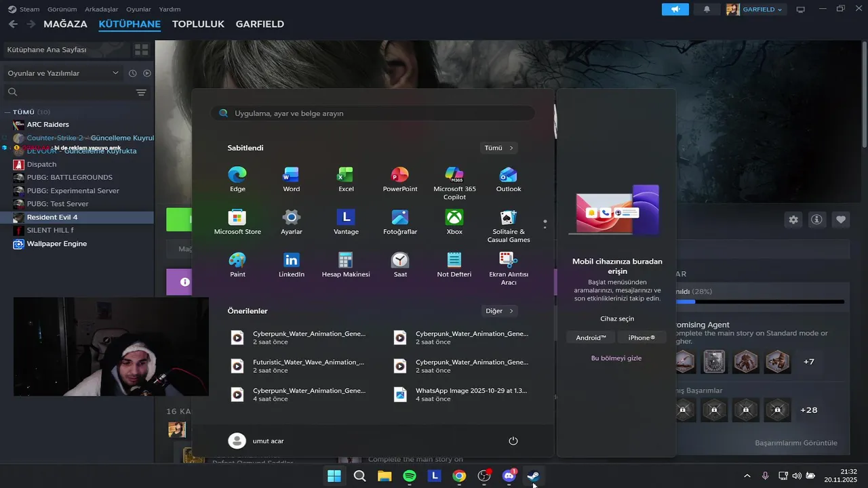Click the Start menu power icon

pos(513,441)
